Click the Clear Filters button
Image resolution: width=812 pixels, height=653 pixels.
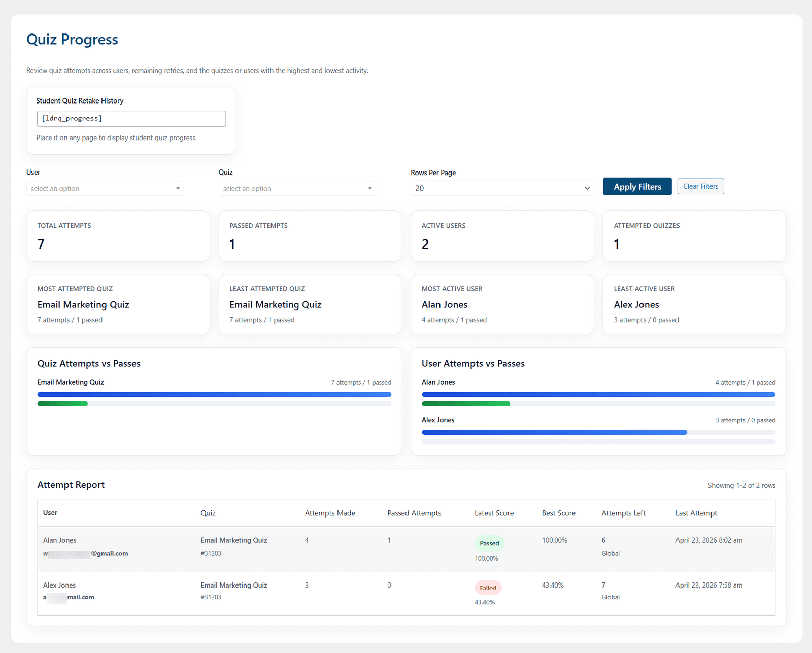click(x=700, y=186)
